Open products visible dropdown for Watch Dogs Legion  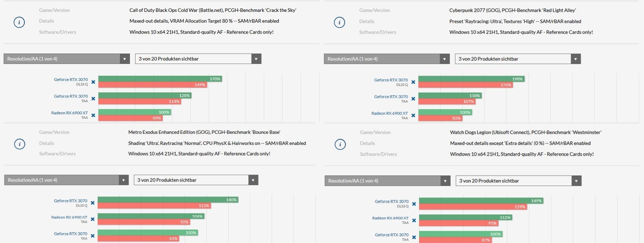[x=519, y=181]
